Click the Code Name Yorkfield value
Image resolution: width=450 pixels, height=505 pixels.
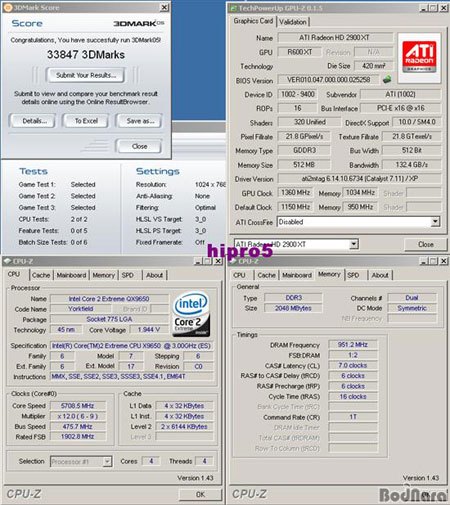coord(81,309)
